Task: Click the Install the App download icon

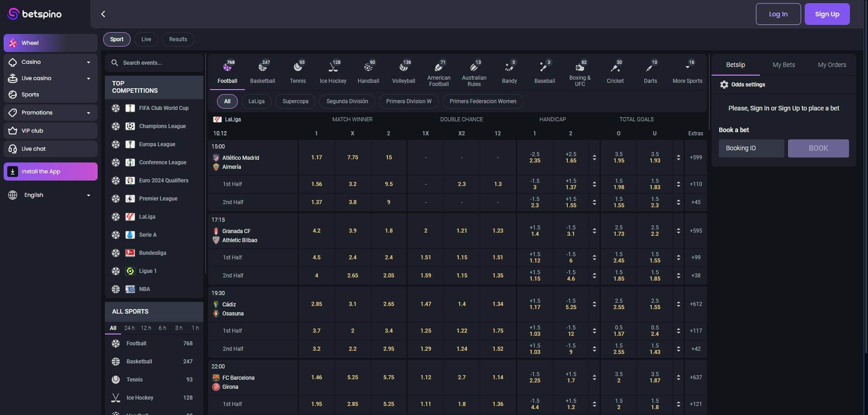Action: click(13, 172)
